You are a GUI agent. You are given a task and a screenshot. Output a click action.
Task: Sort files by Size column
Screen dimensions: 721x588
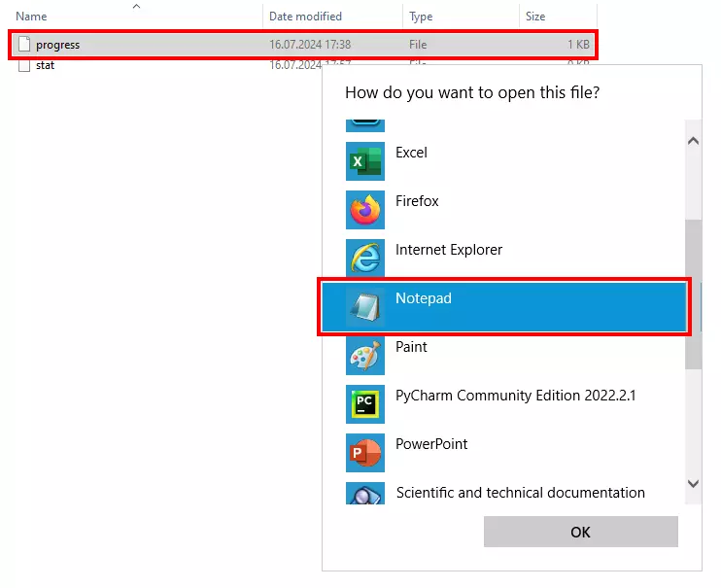[535, 17]
